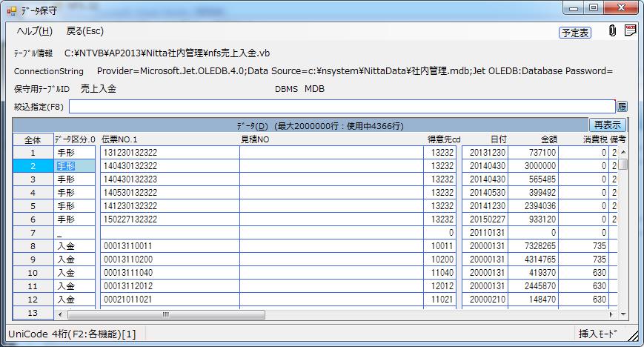Click the 履 history button beside filter field
Image resolution: width=644 pixels, height=347 pixels.
click(x=622, y=108)
